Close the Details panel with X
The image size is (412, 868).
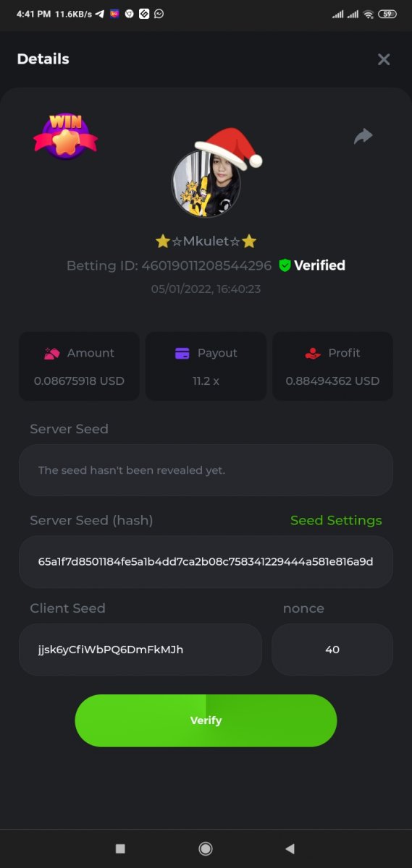point(384,59)
